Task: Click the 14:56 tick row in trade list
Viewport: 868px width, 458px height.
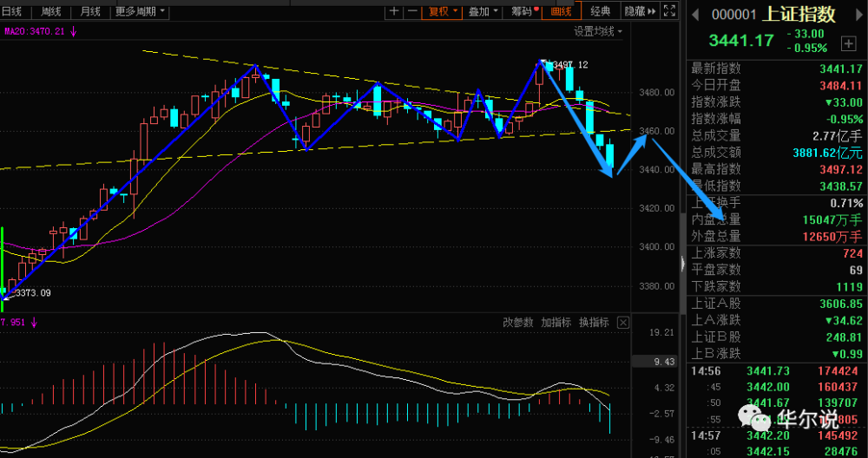Action: pos(777,370)
